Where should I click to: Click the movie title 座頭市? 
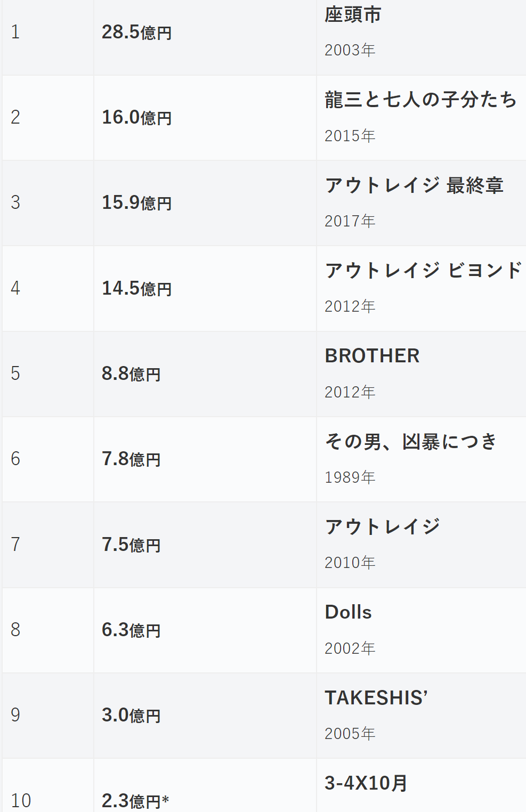coord(353,15)
